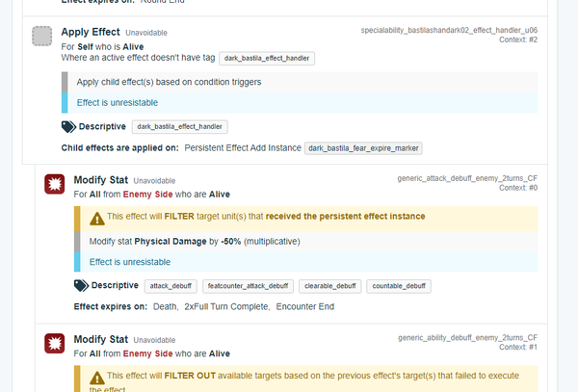Select the attack_debuff tag
The height and width of the screenshot is (392, 578).
click(171, 286)
